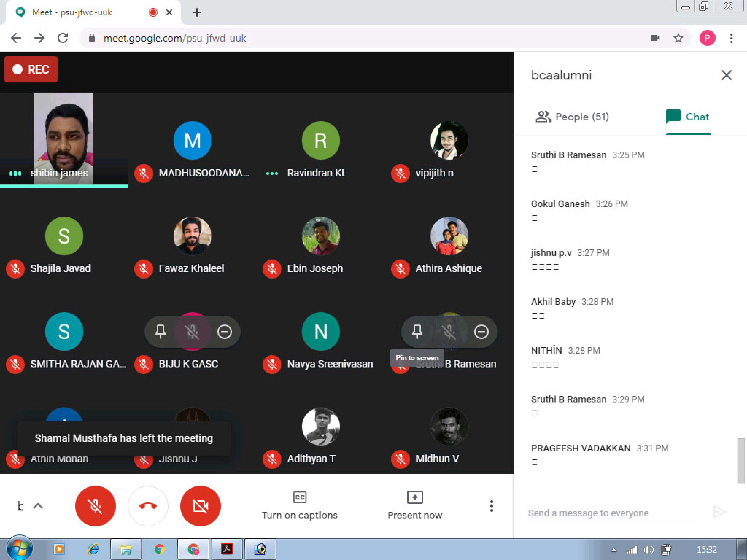
Task: Click the Send a message to everyone field
Action: tap(611, 513)
